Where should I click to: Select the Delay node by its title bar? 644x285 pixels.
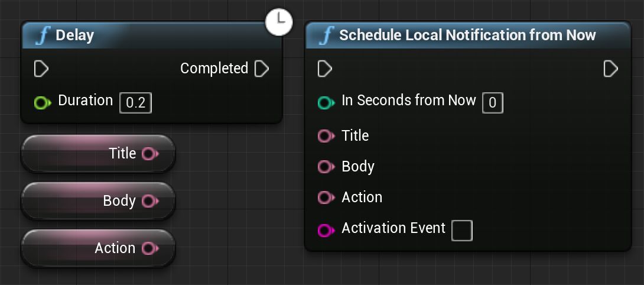click(x=148, y=35)
